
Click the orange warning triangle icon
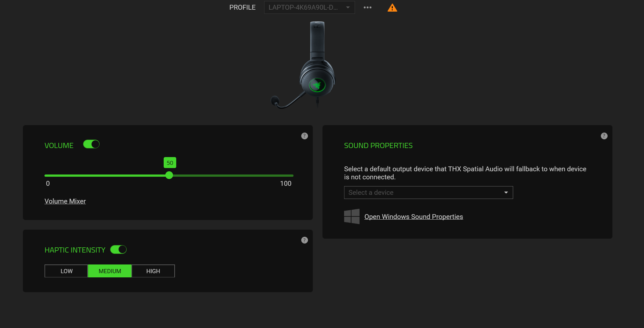[392, 8]
